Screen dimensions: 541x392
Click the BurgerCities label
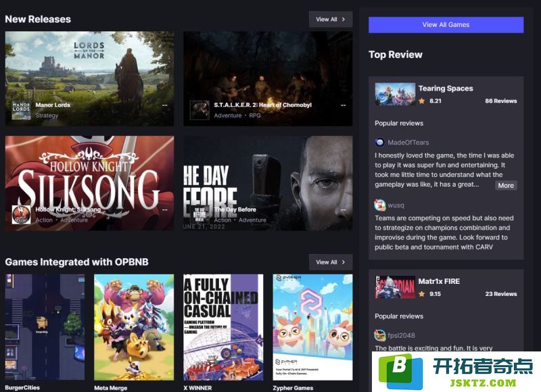click(22, 387)
